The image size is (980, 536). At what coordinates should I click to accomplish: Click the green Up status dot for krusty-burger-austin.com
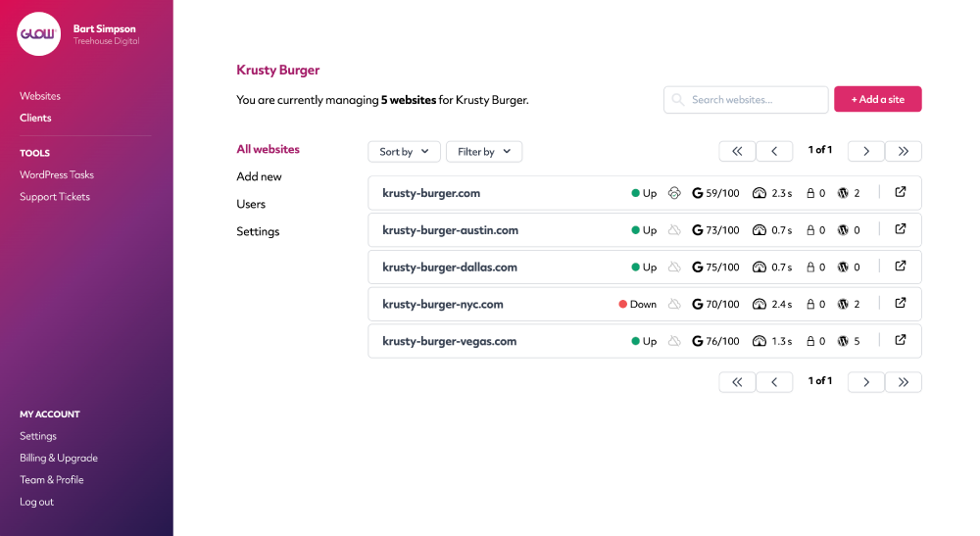[636, 230]
